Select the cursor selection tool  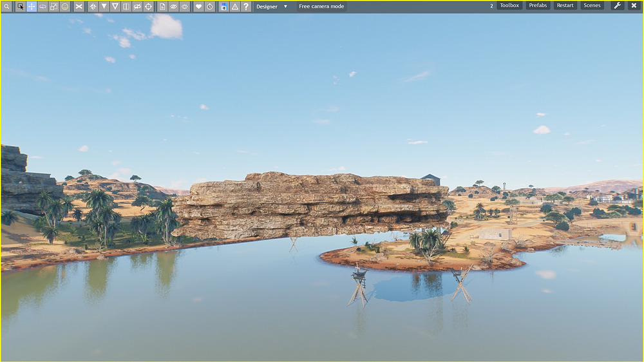point(20,6)
